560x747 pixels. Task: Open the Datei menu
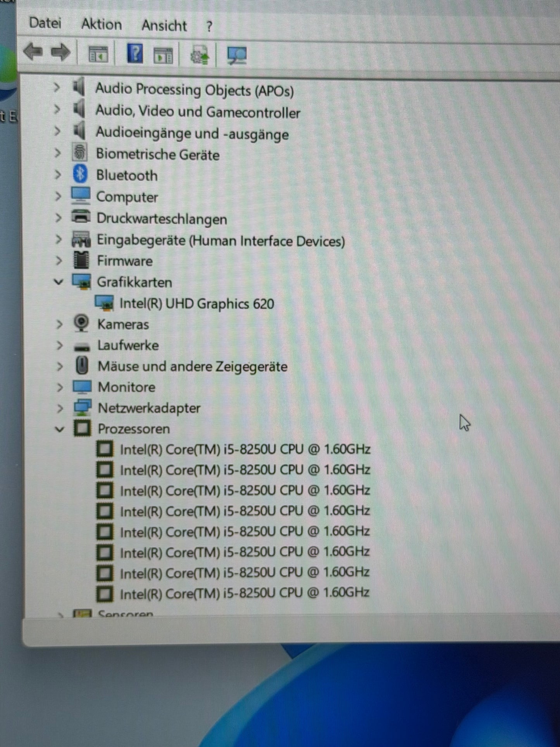[45, 23]
